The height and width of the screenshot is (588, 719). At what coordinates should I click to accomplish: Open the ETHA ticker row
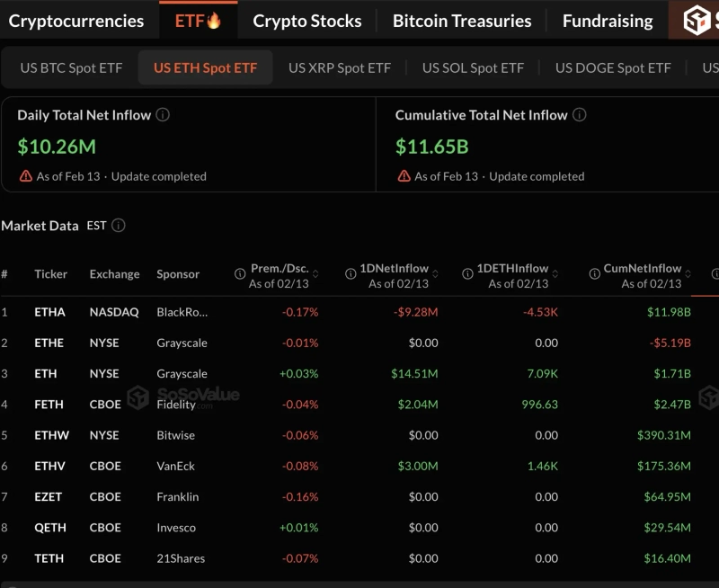pos(49,312)
